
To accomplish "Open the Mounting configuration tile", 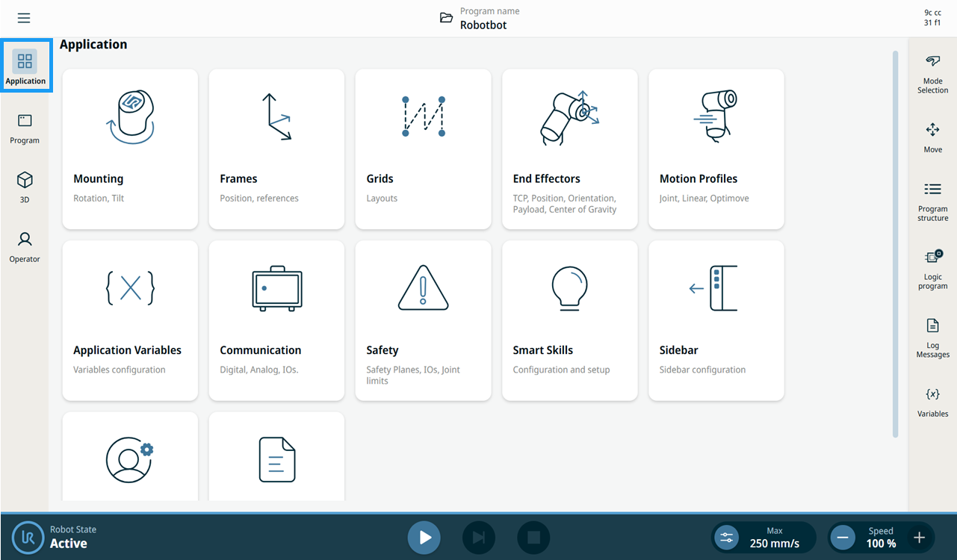I will click(x=130, y=149).
